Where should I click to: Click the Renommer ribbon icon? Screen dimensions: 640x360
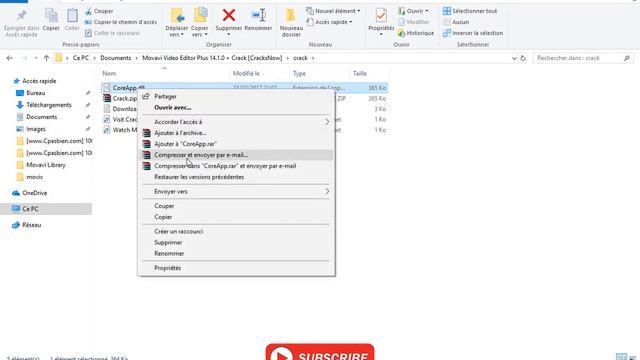[258, 20]
